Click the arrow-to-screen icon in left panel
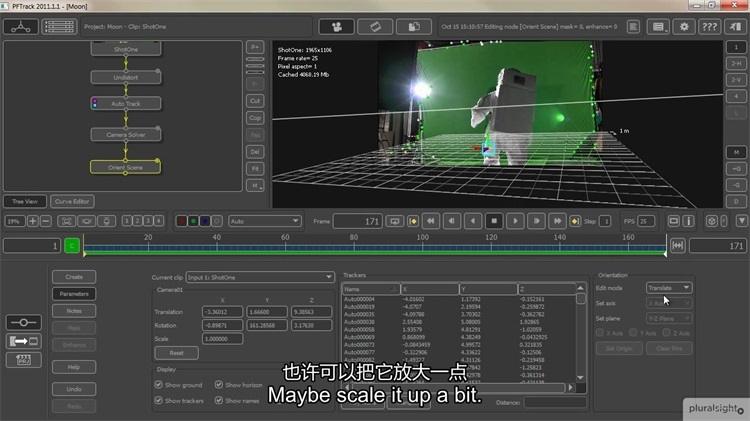750x421 pixels. point(23,341)
